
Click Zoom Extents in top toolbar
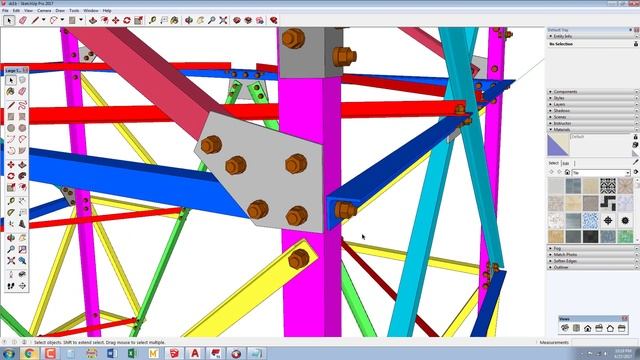(223, 20)
